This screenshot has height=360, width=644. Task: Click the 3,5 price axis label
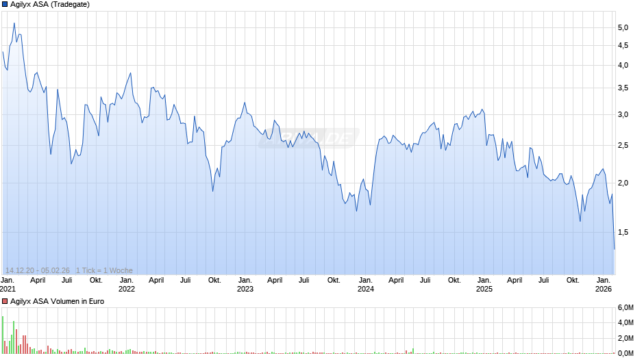pyautogui.click(x=623, y=88)
